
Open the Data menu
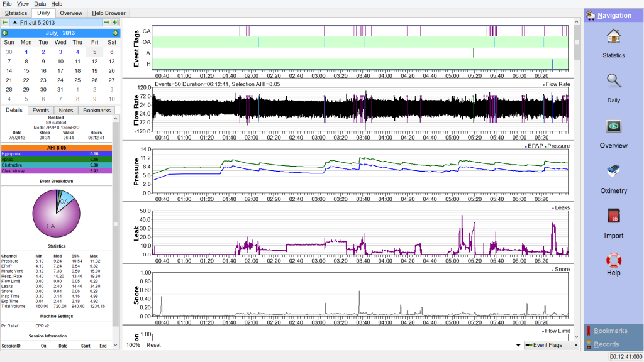40,4
